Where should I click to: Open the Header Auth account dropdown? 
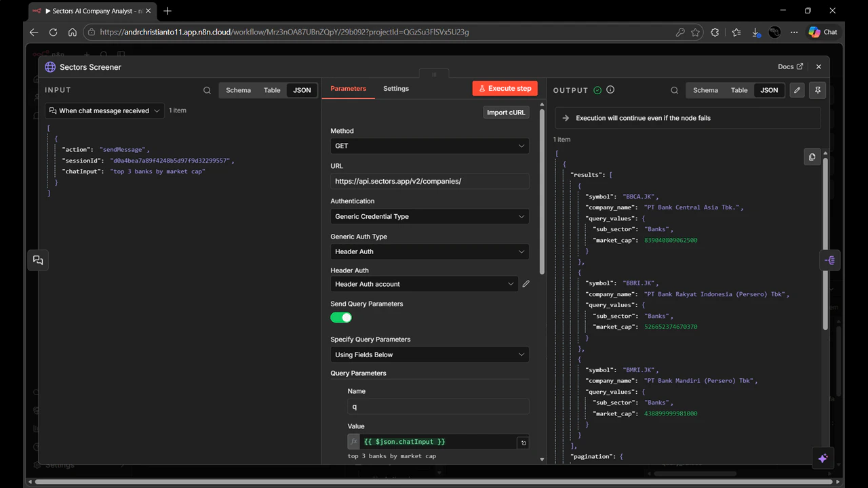(425, 284)
